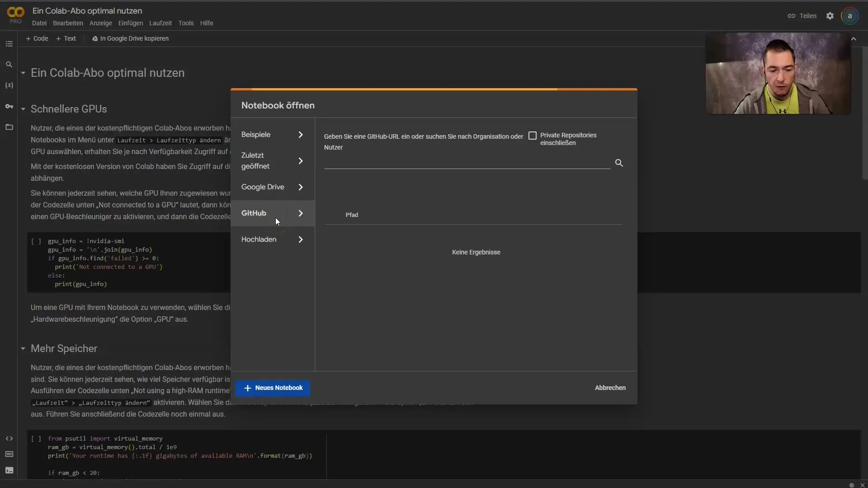Open the search icon in left sidebar
Image resolution: width=868 pixels, height=488 pixels.
click(9, 65)
